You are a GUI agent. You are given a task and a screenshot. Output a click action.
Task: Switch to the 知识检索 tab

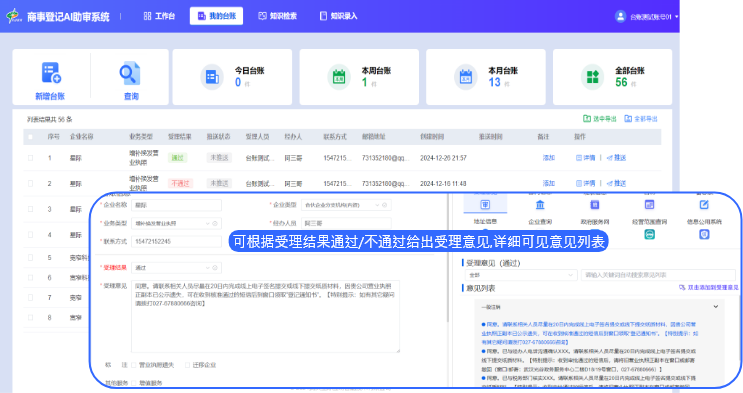coord(278,16)
